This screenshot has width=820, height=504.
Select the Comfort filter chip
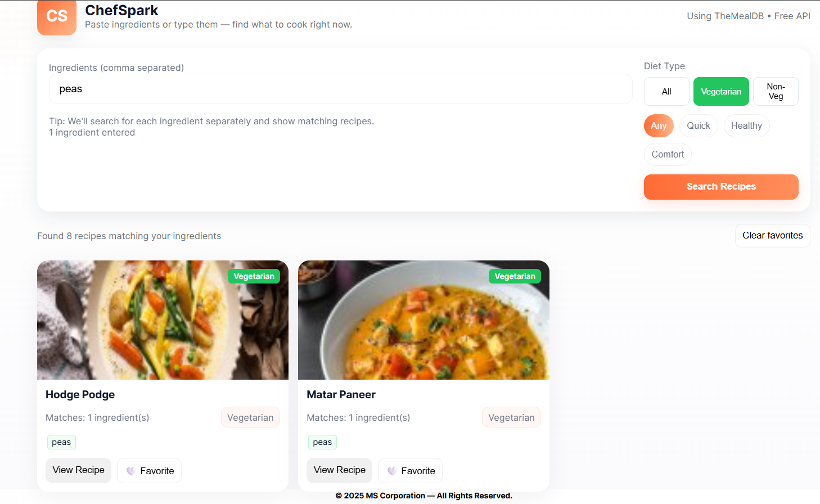pos(668,154)
